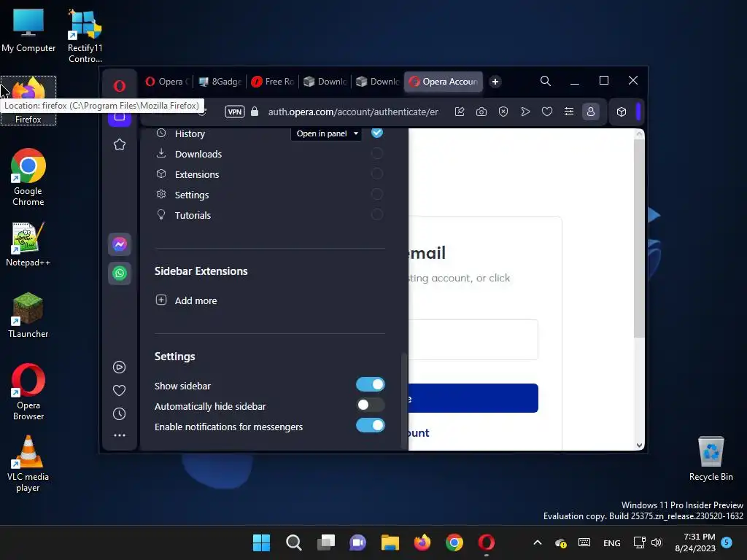This screenshot has height=560, width=747.
Task: Expand the Open in panel dropdown
Action: 326,134
